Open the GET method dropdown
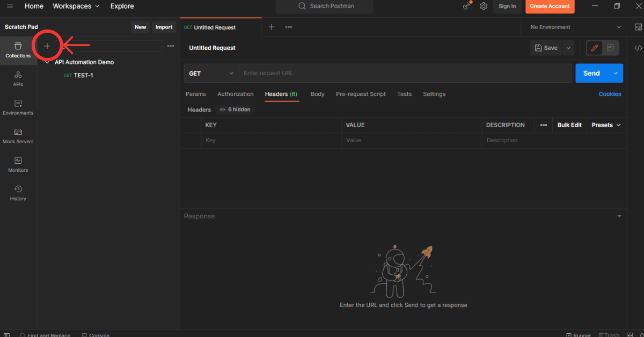Image resolution: width=644 pixels, height=337 pixels. click(211, 73)
